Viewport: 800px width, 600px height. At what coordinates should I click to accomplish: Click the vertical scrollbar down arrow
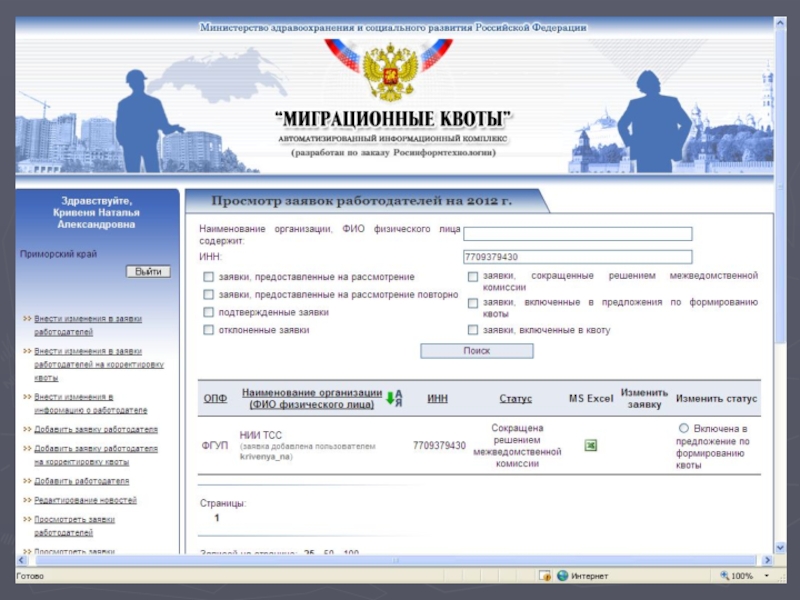(x=780, y=548)
